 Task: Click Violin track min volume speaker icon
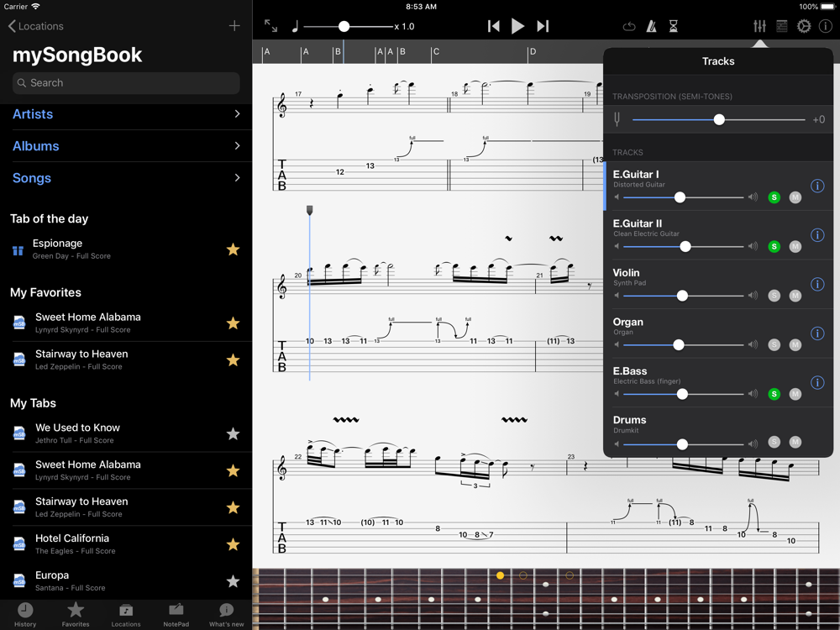(617, 296)
